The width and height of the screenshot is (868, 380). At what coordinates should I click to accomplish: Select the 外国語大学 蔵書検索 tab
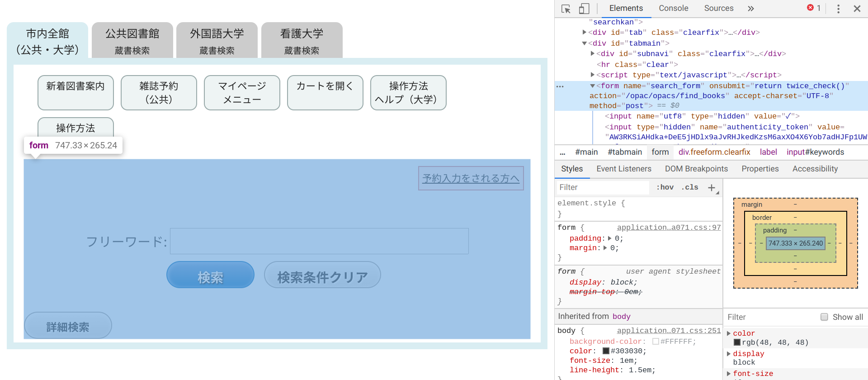[217, 41]
